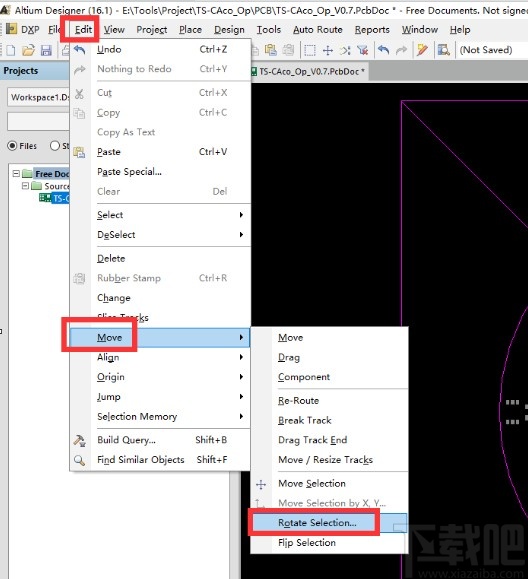The height and width of the screenshot is (579, 528).
Task: Open the View menu
Action: click(x=114, y=30)
